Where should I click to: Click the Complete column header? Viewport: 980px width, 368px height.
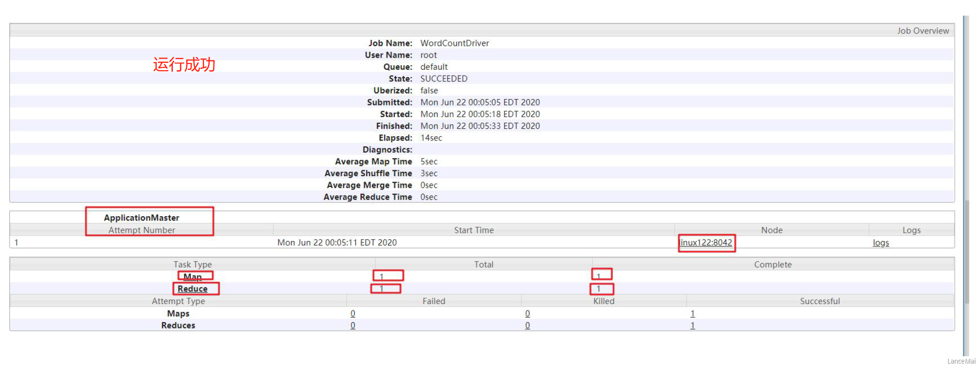pos(773,264)
